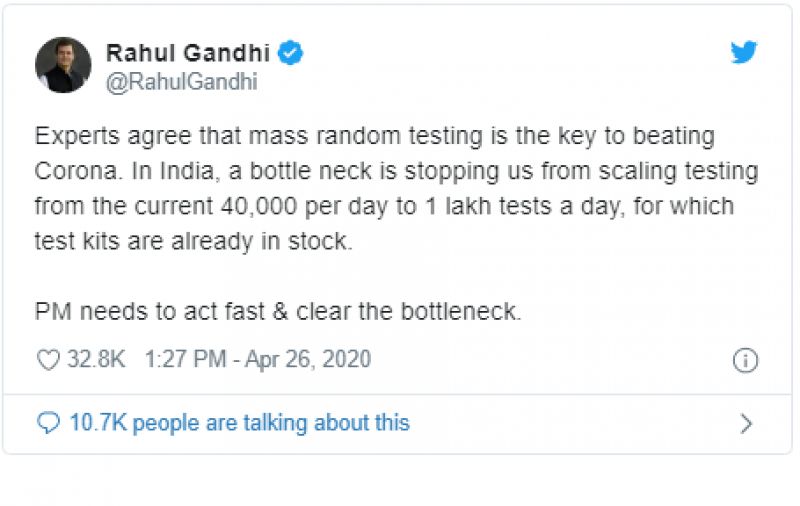The width and height of the screenshot is (800, 506).
Task: Click the blue reply speech bubble icon
Action: pos(48,423)
